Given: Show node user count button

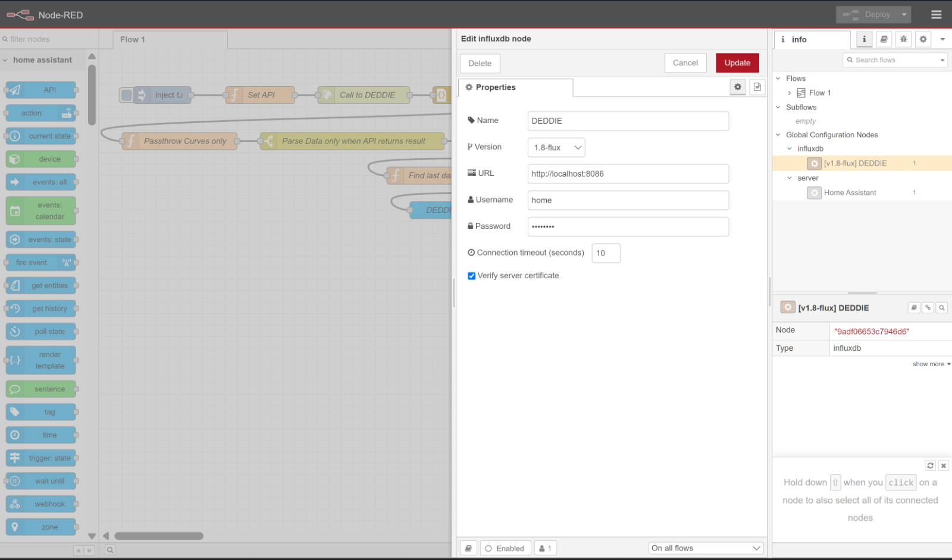Looking at the screenshot, I should 545,548.
